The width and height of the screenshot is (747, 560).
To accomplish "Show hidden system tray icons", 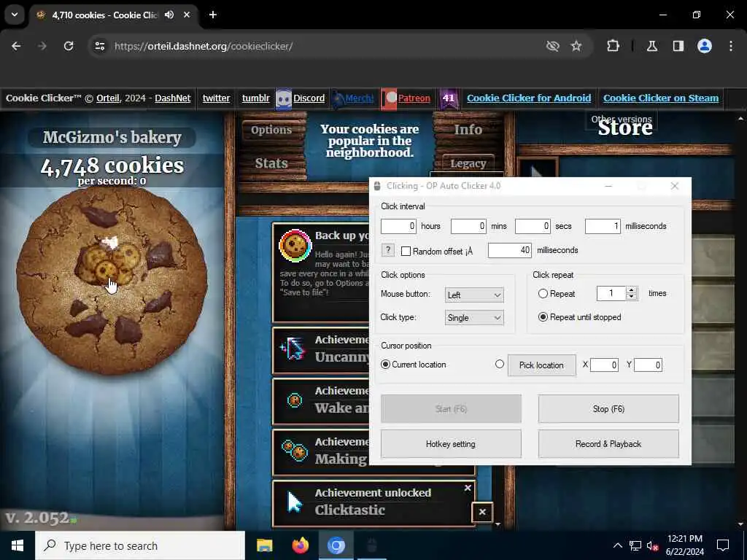I will tap(617, 545).
